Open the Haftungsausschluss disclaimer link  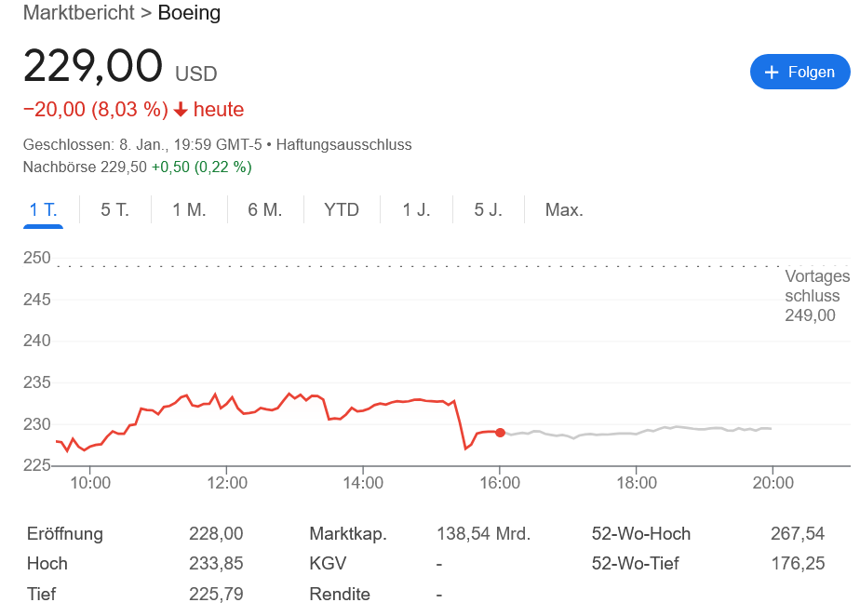[x=345, y=145]
